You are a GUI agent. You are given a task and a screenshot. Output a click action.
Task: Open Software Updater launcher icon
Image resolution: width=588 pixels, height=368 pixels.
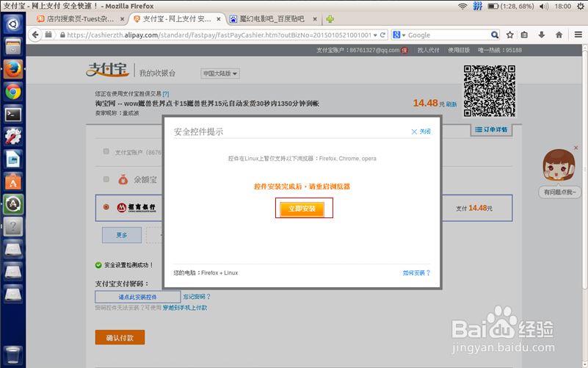click(13, 204)
